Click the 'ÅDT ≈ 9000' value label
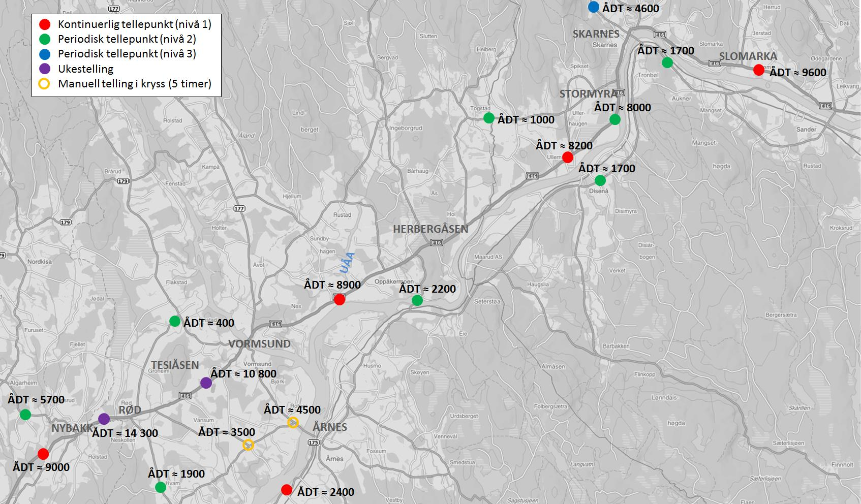 [x=41, y=467]
